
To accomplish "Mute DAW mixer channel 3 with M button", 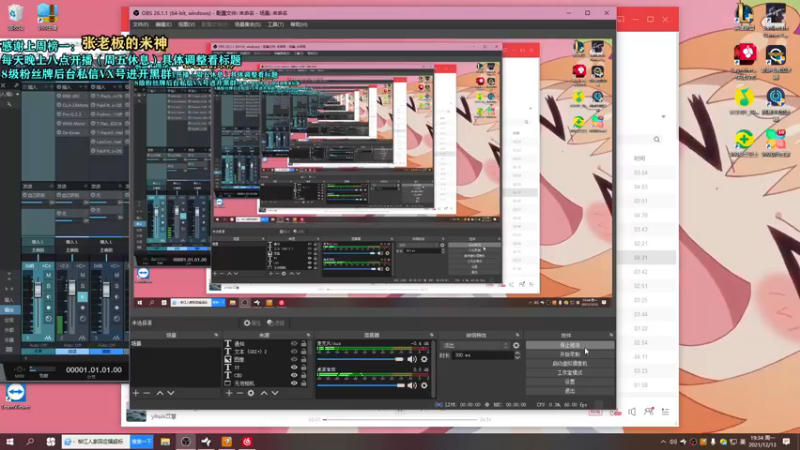I will click(117, 276).
